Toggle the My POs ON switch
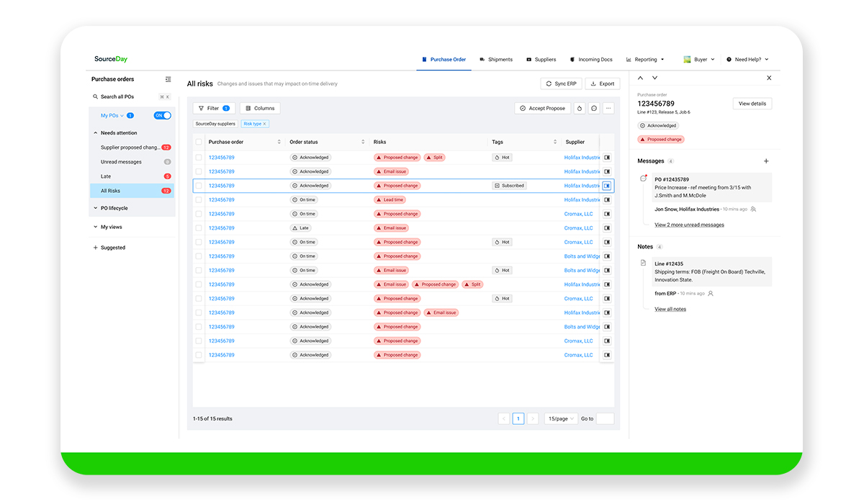The width and height of the screenshot is (864, 504). click(162, 115)
